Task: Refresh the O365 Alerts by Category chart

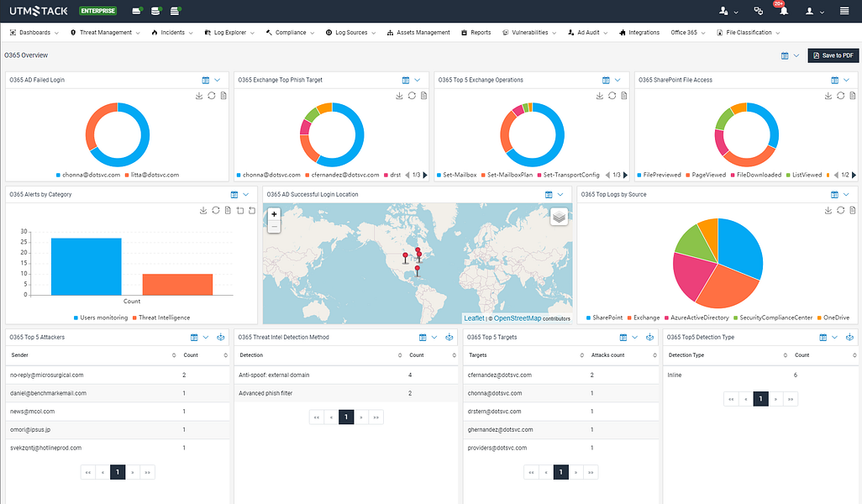Action: [215, 211]
